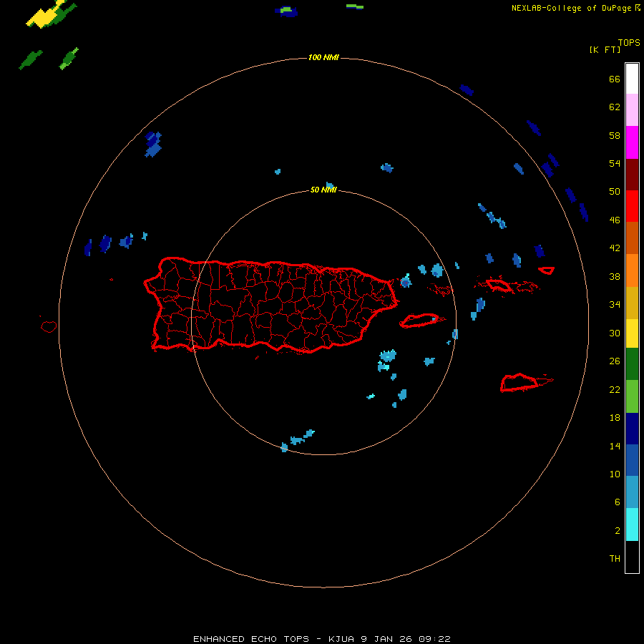Click the '100 NMI' range ring label
This screenshot has height=644, width=644.
coord(323,57)
